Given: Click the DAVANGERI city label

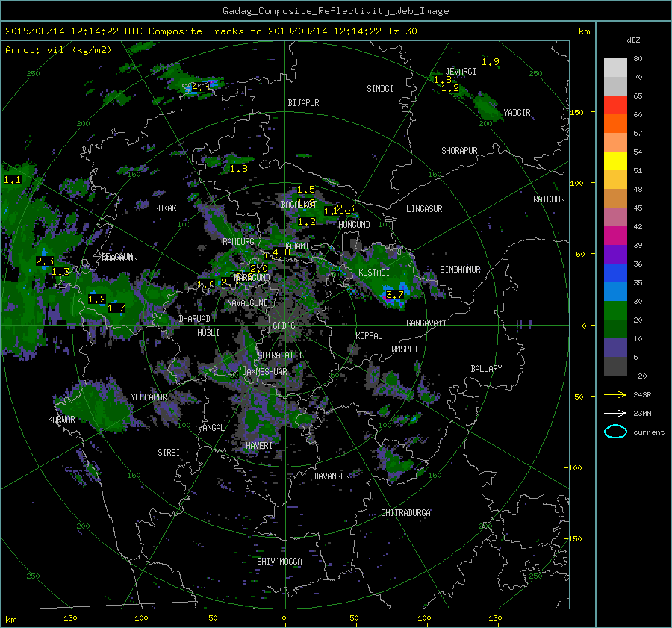Looking at the screenshot, I should coord(334,476).
